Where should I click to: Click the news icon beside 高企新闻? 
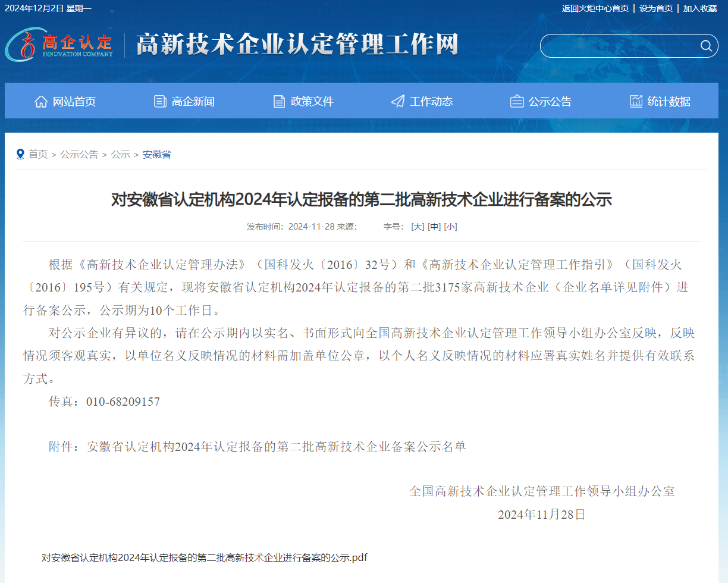click(159, 101)
